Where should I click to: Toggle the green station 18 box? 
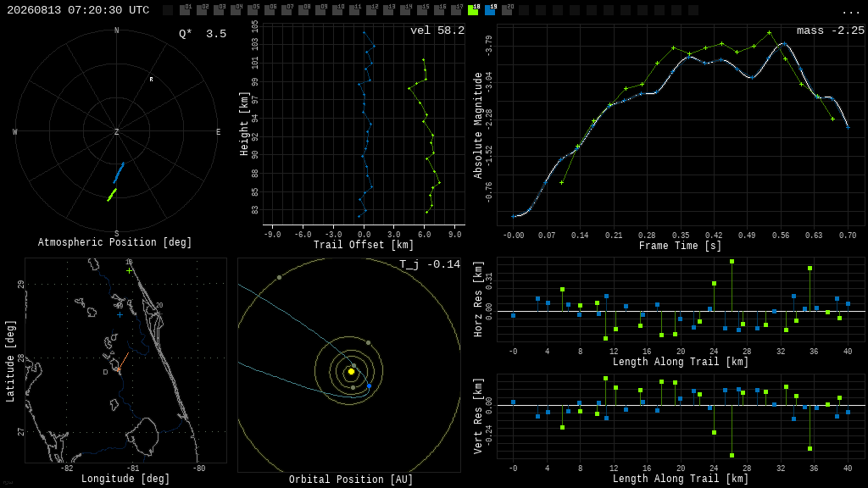pos(473,10)
